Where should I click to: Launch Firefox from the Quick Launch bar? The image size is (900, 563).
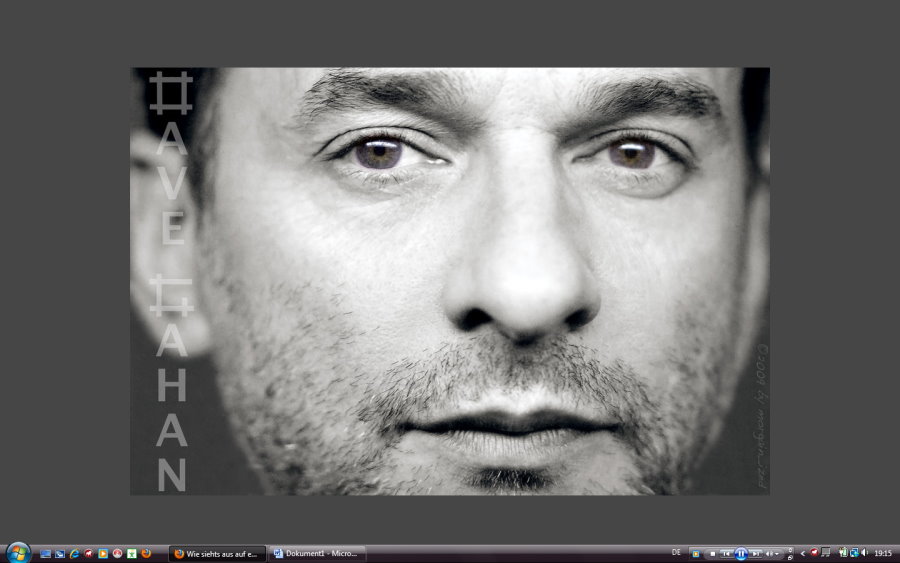pos(146,553)
